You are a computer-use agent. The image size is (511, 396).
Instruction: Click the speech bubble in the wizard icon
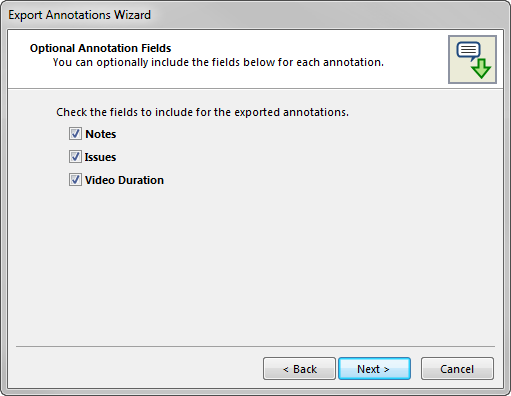[x=468, y=51]
